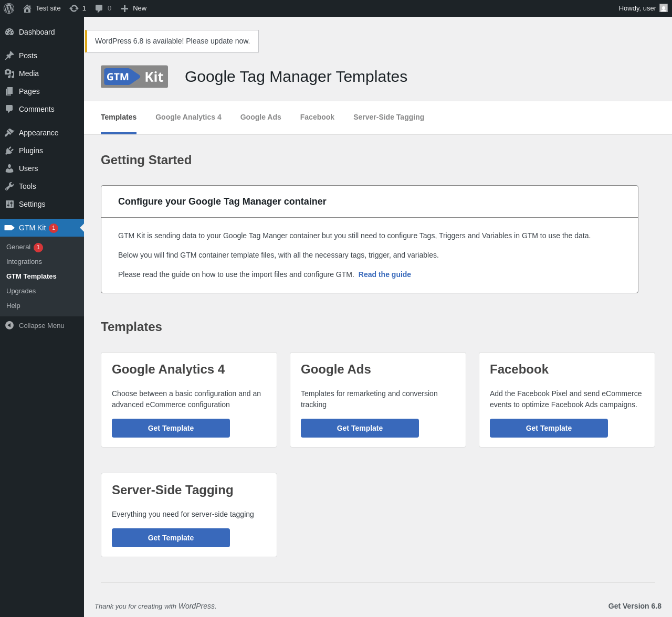Click the Appearance paintbrush icon

[x=9, y=133]
